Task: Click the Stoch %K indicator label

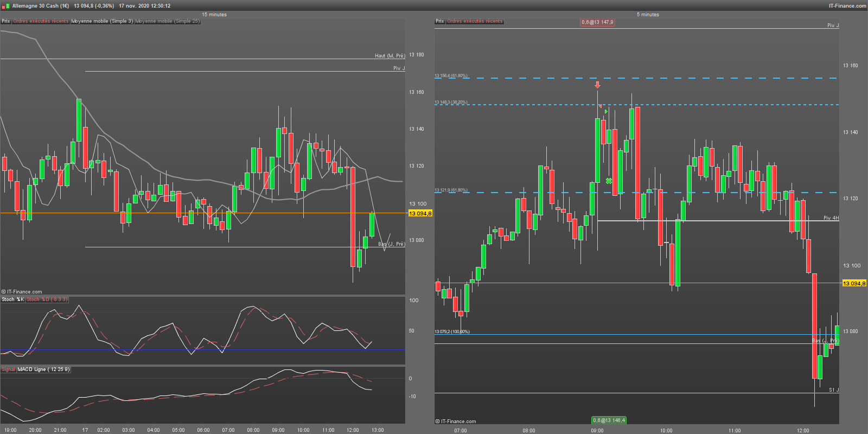Action: tap(12, 299)
